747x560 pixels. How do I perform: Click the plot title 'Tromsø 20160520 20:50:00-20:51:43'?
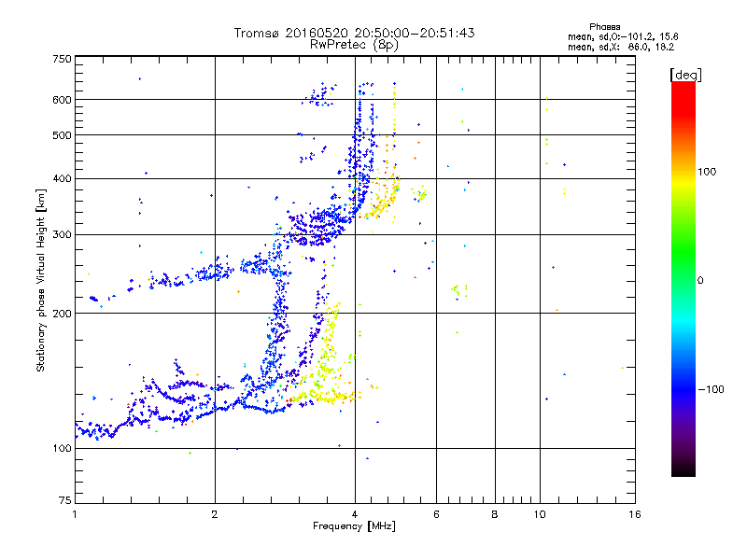(354, 33)
